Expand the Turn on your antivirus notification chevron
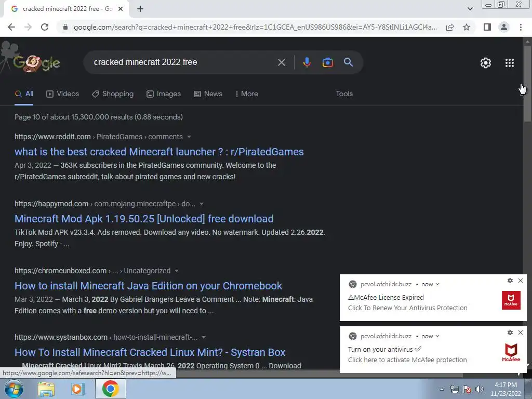Viewport: 532px width, 399px height. point(437,336)
